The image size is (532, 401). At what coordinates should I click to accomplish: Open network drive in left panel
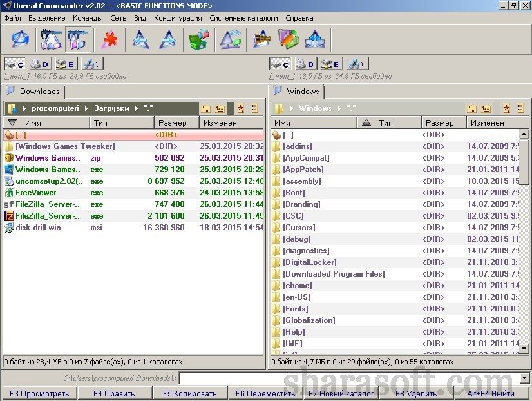click(92, 64)
